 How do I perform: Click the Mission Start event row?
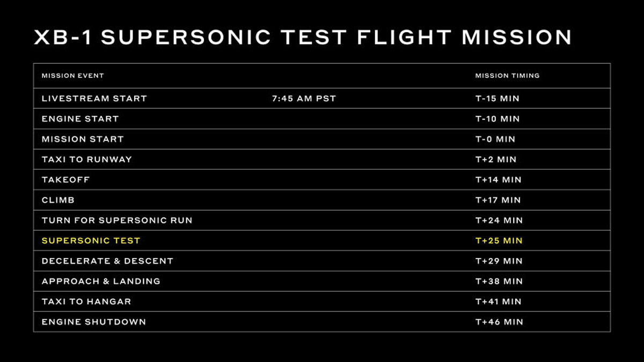tap(321, 139)
